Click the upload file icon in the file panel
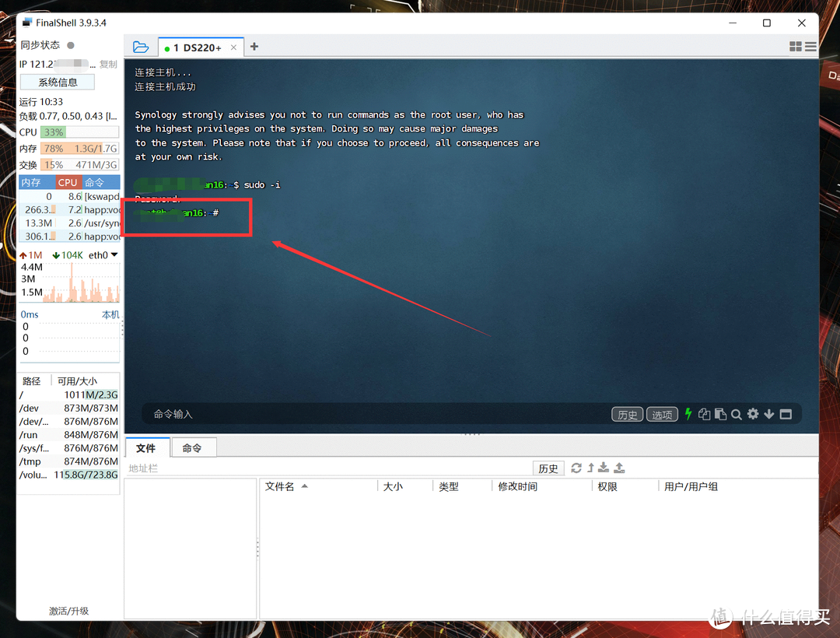The height and width of the screenshot is (638, 840). (x=619, y=468)
